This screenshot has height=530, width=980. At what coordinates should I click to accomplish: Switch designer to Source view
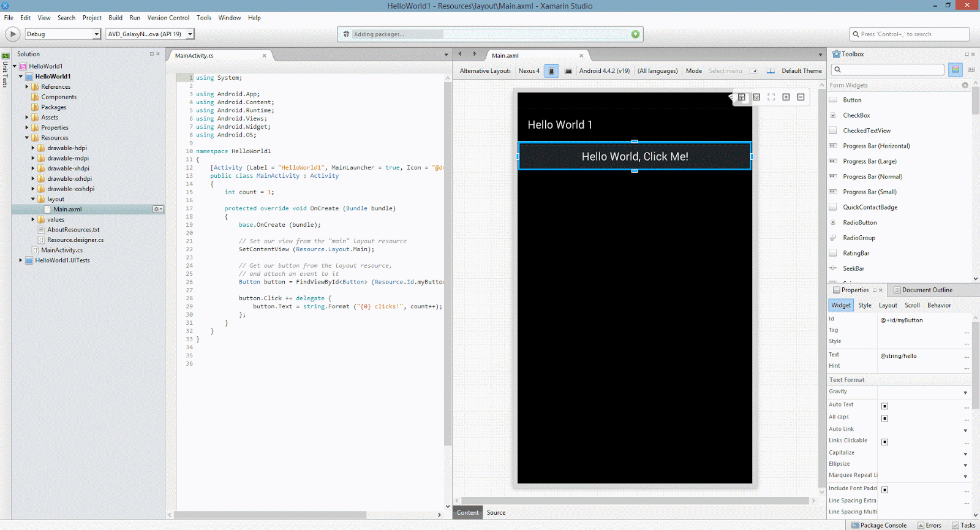[x=496, y=513]
